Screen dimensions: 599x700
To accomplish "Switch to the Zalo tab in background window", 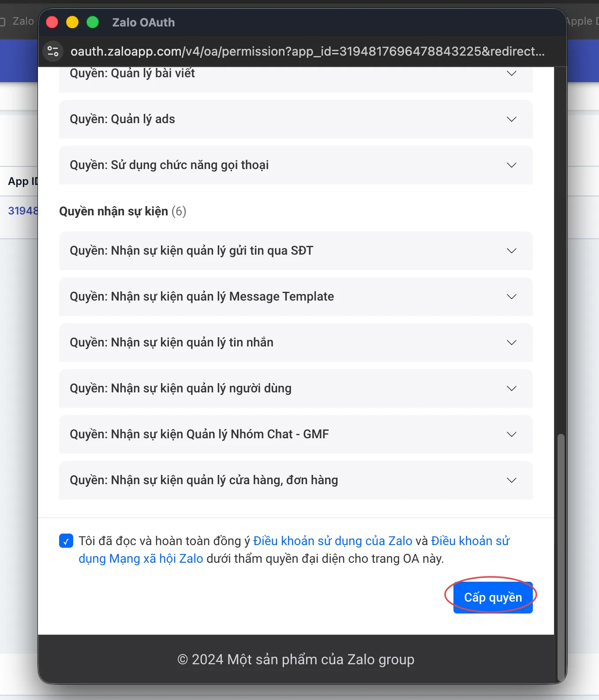I will tap(18, 21).
